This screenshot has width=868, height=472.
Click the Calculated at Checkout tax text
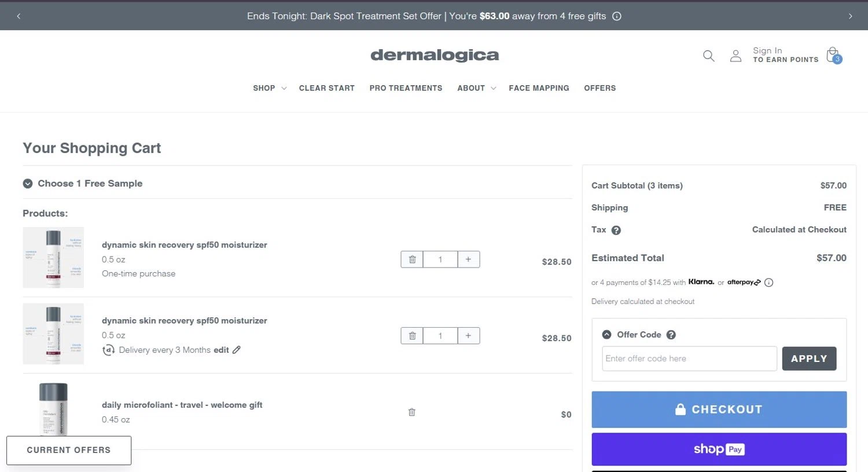[799, 230]
